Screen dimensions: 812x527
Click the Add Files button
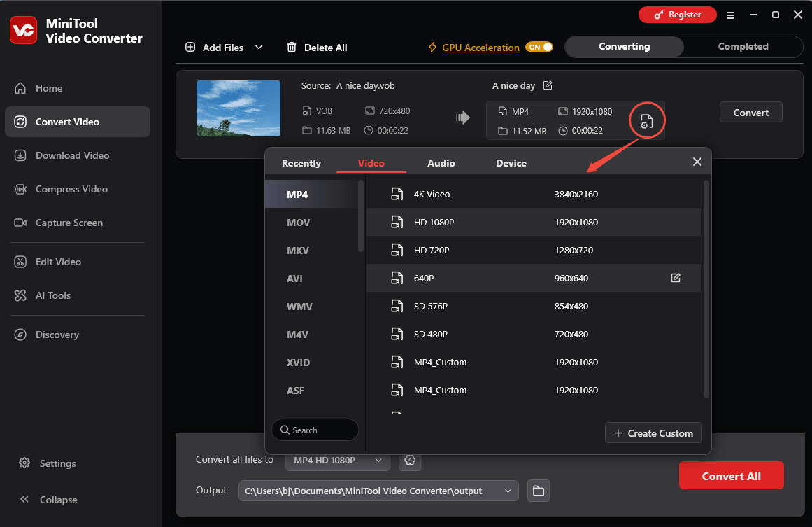point(215,48)
